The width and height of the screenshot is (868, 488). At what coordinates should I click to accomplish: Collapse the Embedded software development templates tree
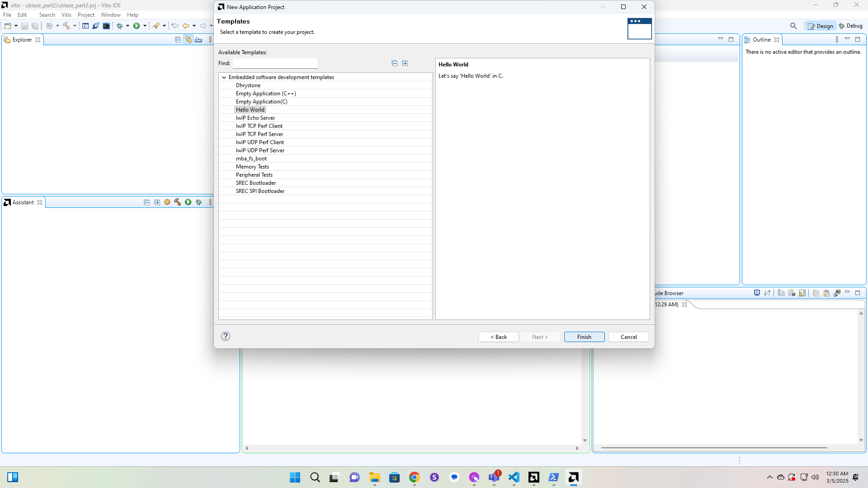[x=224, y=77]
